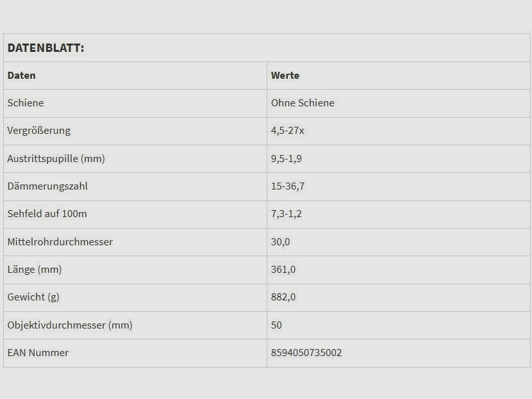Click the Austrittspupille (mm) label
Viewport: 532px width, 399px height.
click(x=56, y=159)
